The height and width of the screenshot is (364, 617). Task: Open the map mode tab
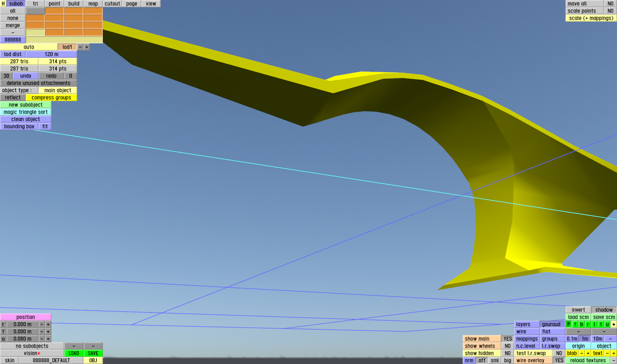[x=93, y=4]
